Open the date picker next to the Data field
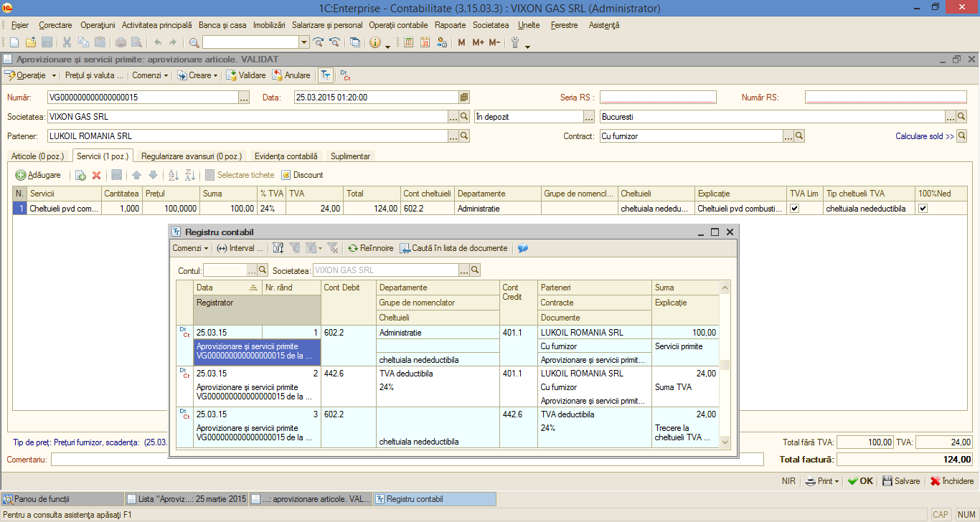 (x=464, y=98)
